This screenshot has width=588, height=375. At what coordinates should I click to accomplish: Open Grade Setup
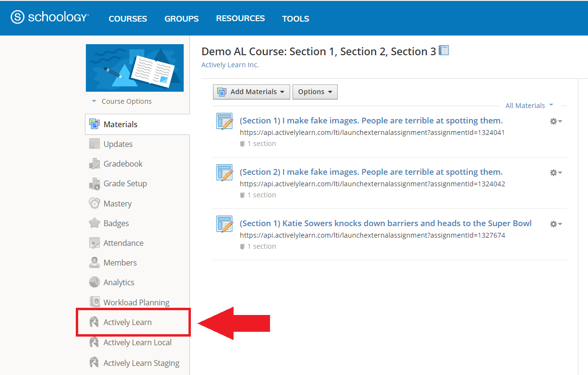(125, 183)
